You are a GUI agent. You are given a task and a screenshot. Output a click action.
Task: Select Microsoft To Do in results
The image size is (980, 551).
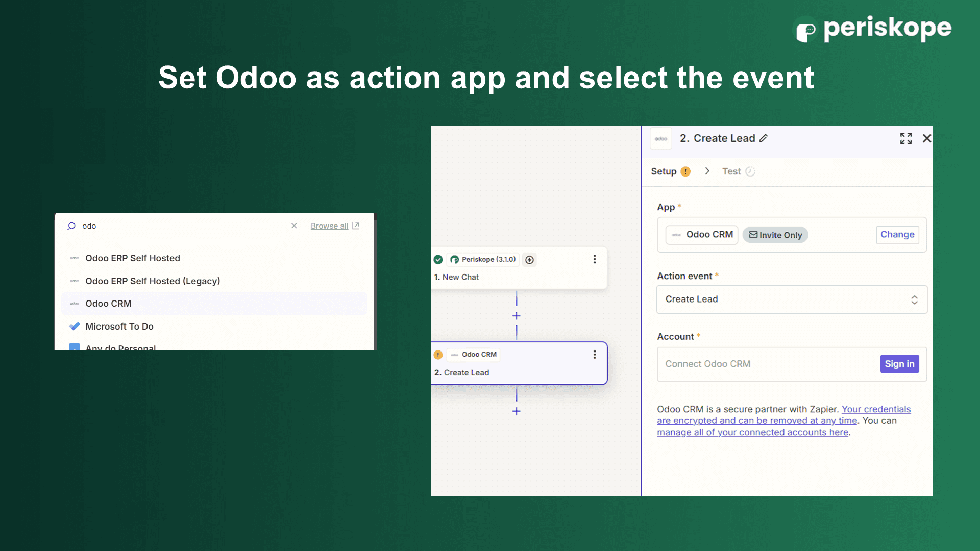[x=119, y=327]
